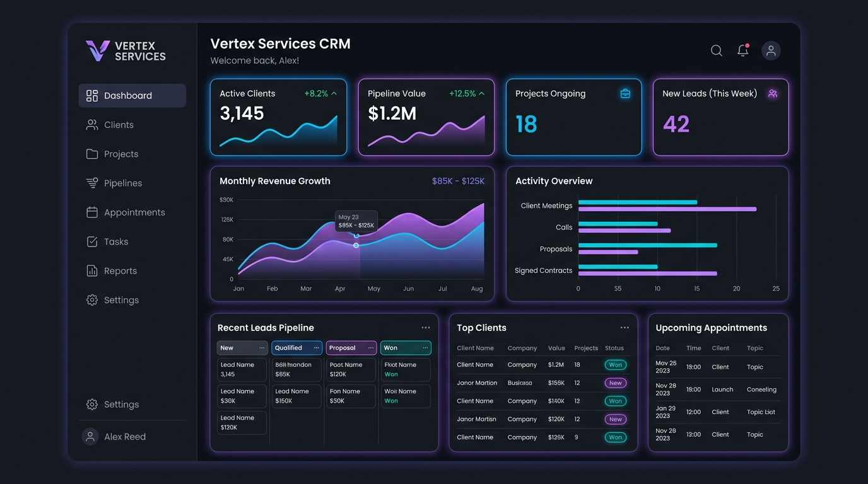
Task: Click the Value column header in Top Clients
Action: coord(556,348)
